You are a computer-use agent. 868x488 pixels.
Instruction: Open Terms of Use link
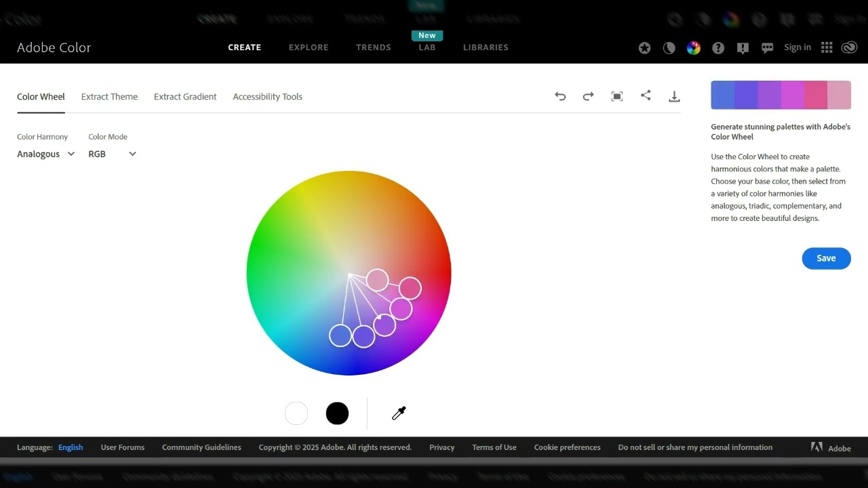click(x=494, y=447)
